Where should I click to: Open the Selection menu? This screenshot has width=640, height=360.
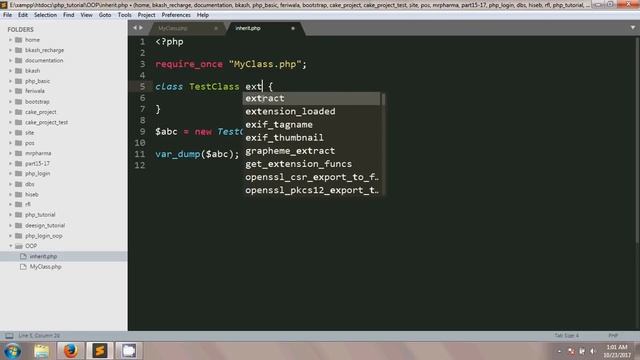tap(45, 15)
